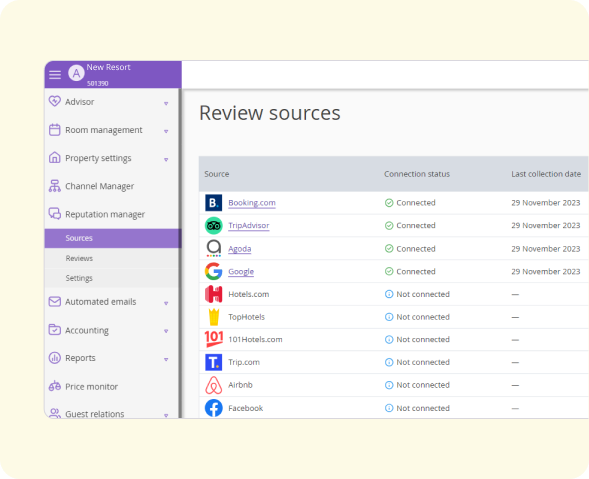Click the Google row's 29 November 2023 date
This screenshot has height=479, width=589.
point(546,272)
